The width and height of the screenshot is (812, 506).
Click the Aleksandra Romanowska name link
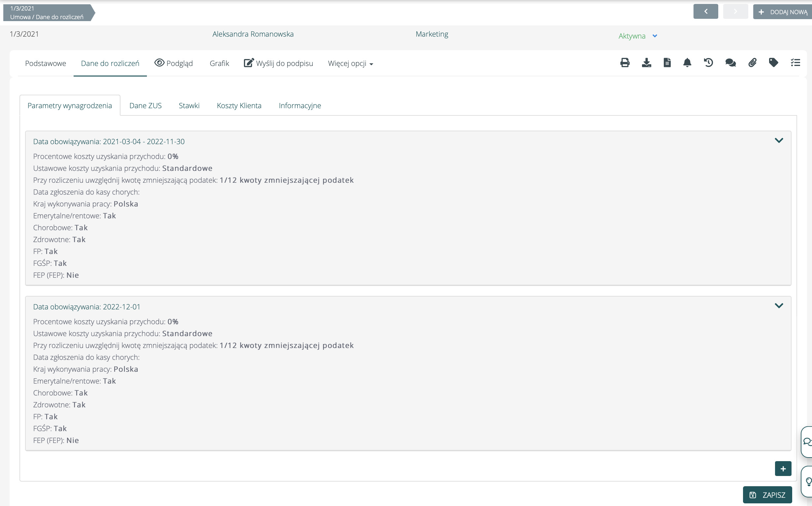253,34
